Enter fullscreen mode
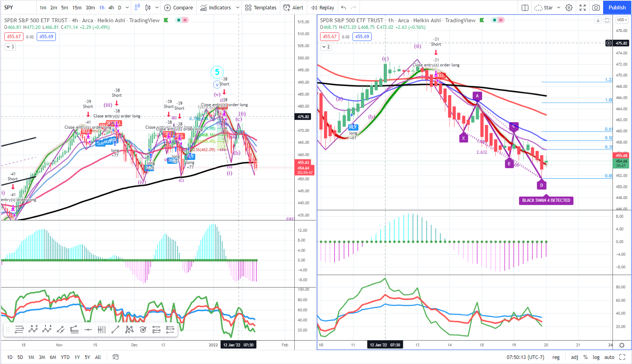 pyautogui.click(x=583, y=7)
